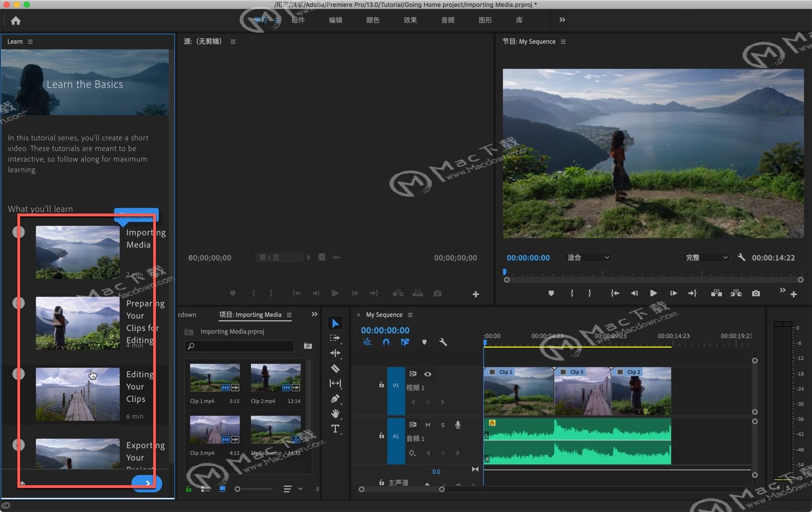Mute audio track A1
812x512 pixels.
click(428, 425)
